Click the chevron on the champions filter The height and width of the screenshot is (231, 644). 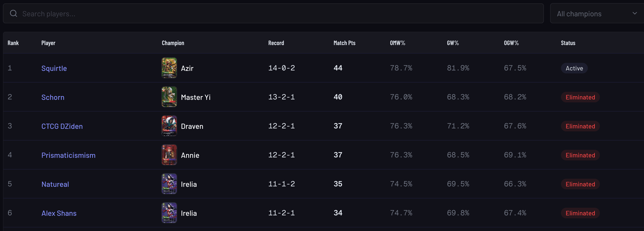click(x=634, y=13)
